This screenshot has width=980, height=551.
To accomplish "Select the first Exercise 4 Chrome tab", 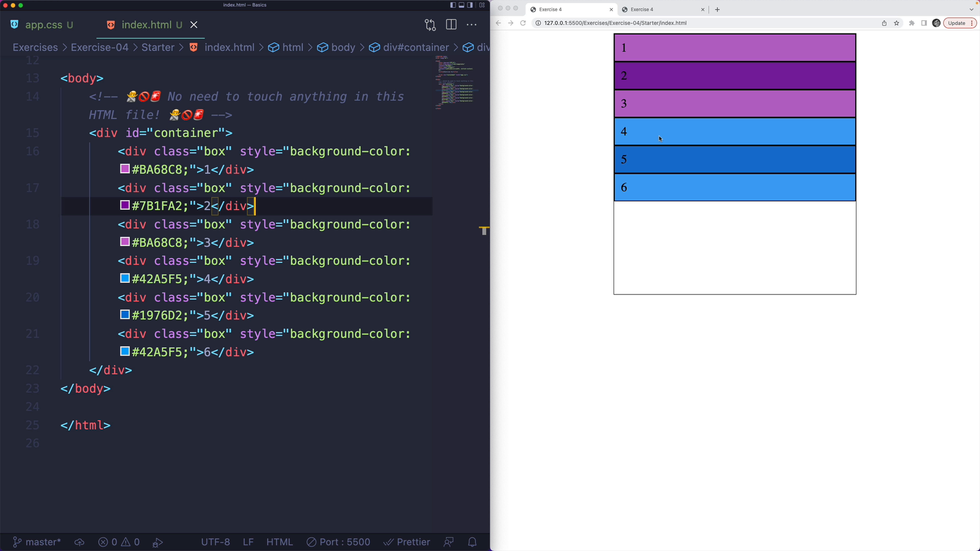I will point(571,9).
